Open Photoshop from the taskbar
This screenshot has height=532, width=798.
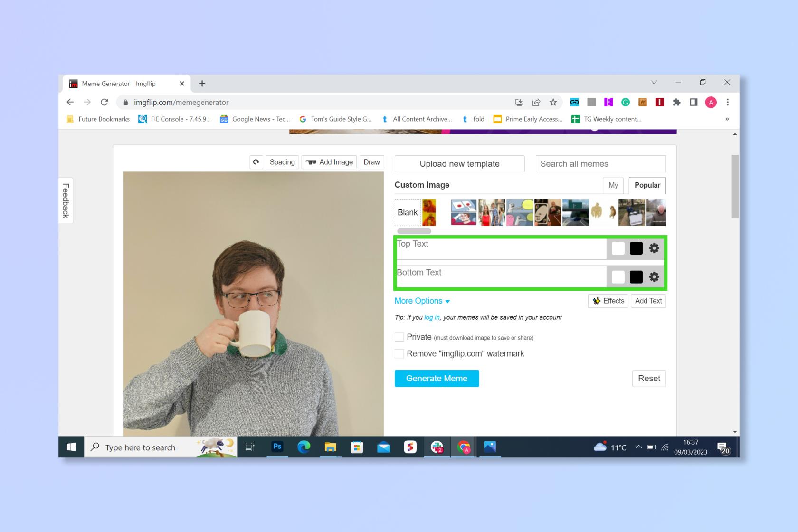pos(277,446)
